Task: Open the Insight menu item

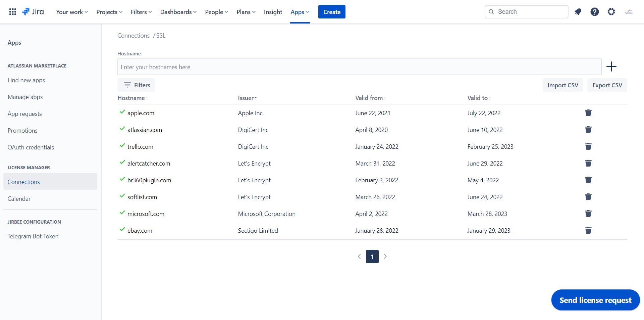Action: coord(273,12)
